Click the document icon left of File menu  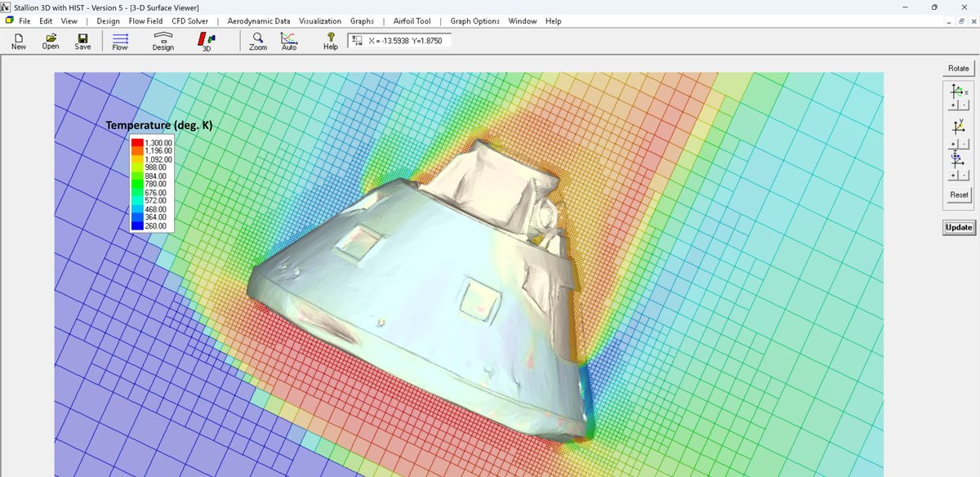[8, 21]
